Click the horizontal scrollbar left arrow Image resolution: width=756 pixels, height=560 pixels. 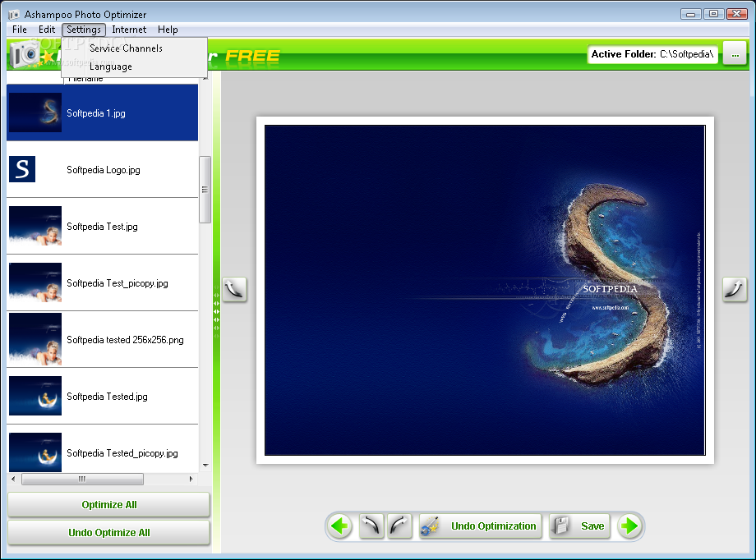(x=13, y=479)
